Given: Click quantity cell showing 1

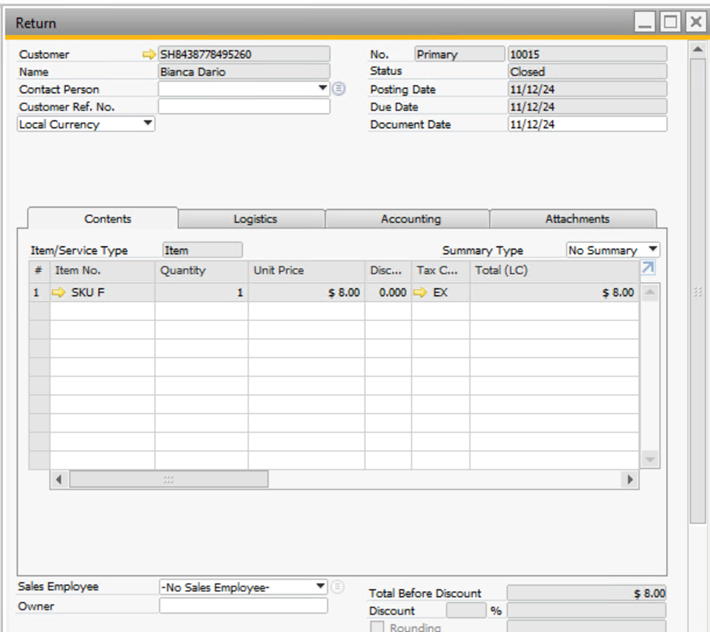Looking at the screenshot, I should (x=201, y=292).
